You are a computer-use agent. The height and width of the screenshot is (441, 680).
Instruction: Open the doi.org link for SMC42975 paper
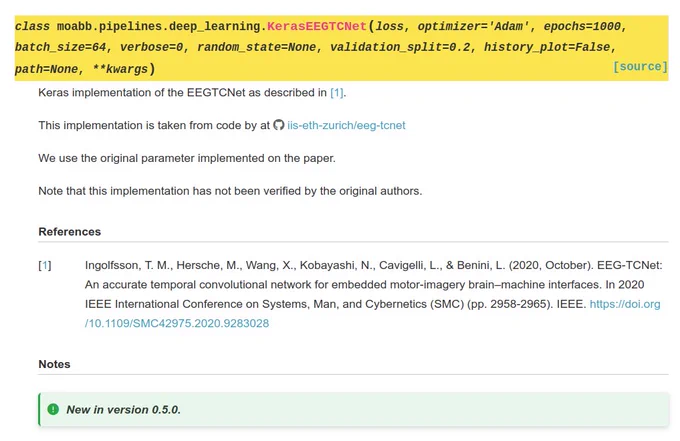click(373, 314)
